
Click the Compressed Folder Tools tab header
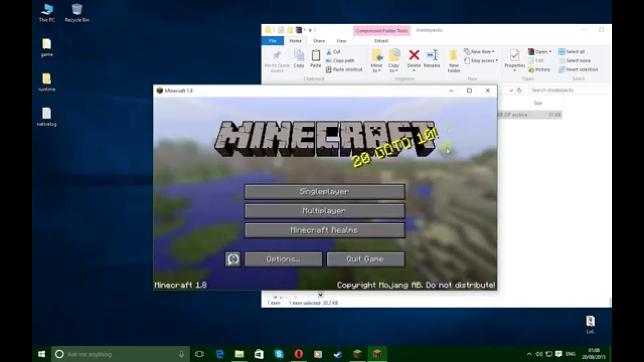click(382, 31)
